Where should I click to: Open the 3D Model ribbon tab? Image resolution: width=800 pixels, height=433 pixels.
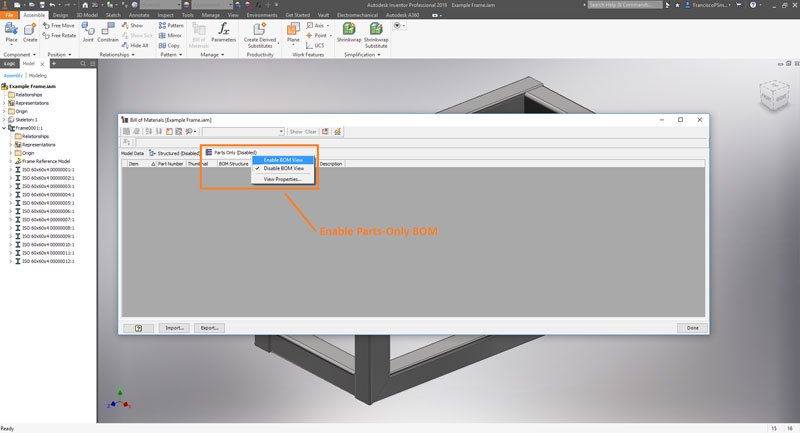click(x=87, y=15)
